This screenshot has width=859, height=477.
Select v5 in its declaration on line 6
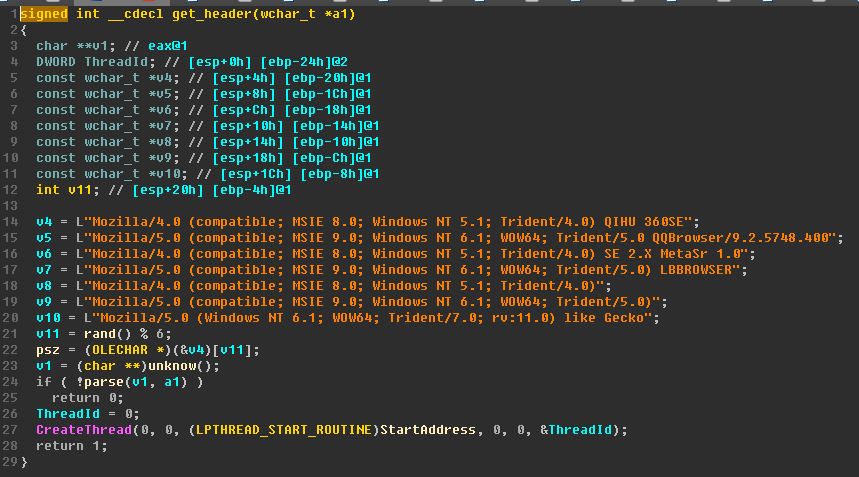pos(164,94)
